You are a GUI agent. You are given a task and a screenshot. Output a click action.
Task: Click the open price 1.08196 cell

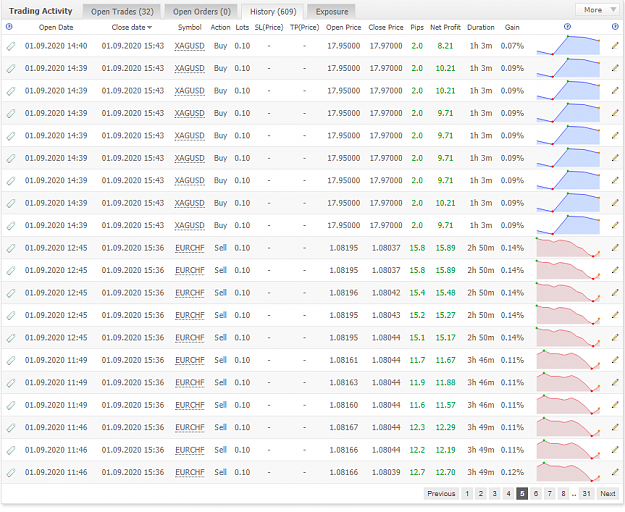click(344, 293)
